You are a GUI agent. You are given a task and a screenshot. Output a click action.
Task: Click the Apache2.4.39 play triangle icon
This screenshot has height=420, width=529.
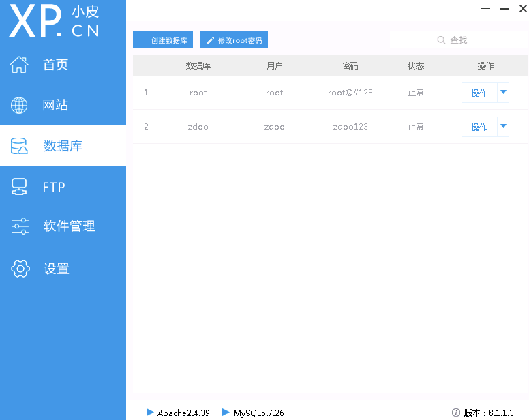pos(150,412)
